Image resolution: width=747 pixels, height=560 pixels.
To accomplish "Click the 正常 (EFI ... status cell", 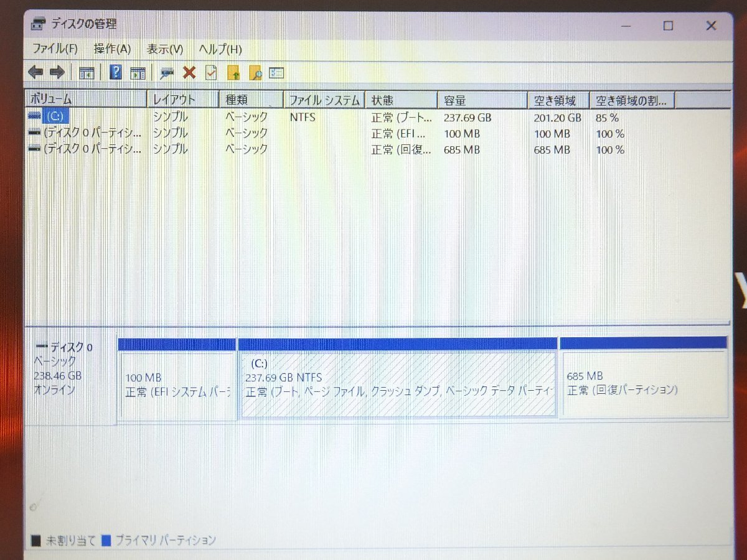I will [399, 133].
